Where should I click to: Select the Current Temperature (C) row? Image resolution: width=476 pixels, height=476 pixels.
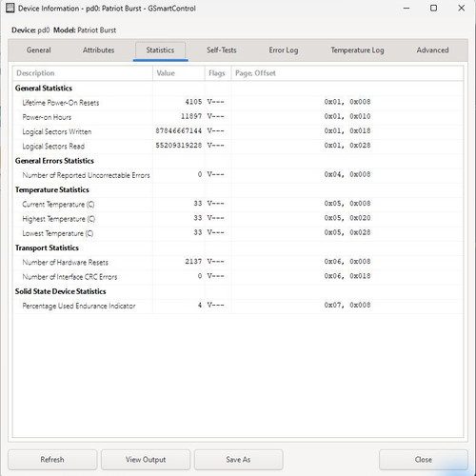238,205
